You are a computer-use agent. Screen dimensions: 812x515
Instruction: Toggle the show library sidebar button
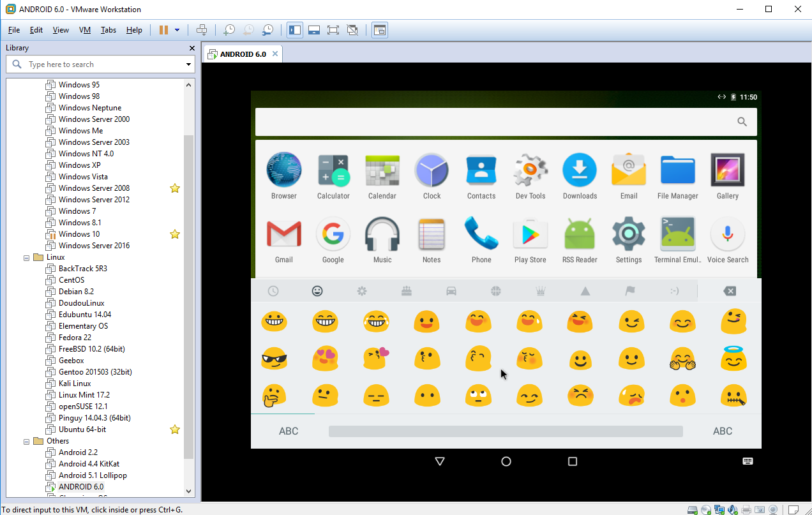295,30
